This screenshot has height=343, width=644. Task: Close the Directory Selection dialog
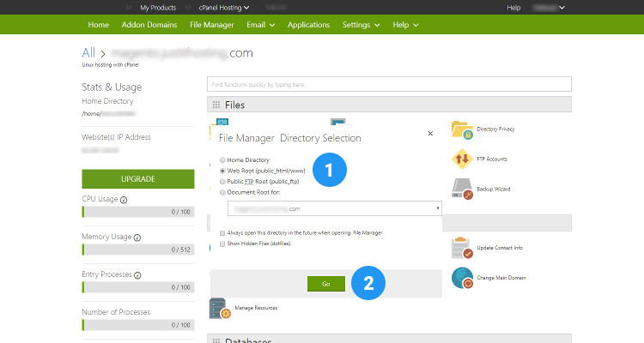pos(430,134)
